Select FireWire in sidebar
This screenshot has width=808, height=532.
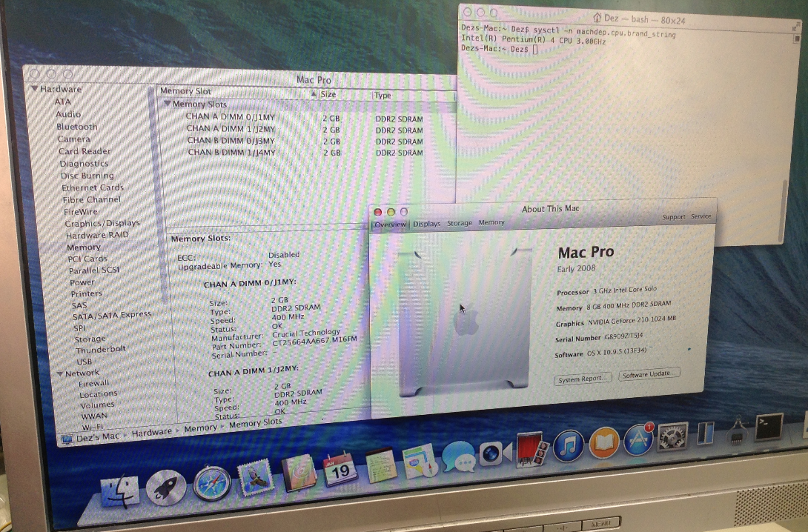click(x=80, y=212)
